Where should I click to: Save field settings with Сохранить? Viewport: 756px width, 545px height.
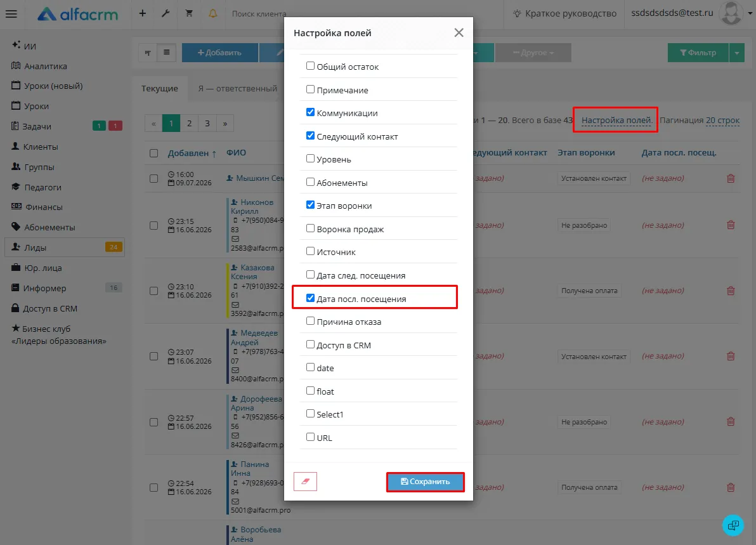point(425,482)
